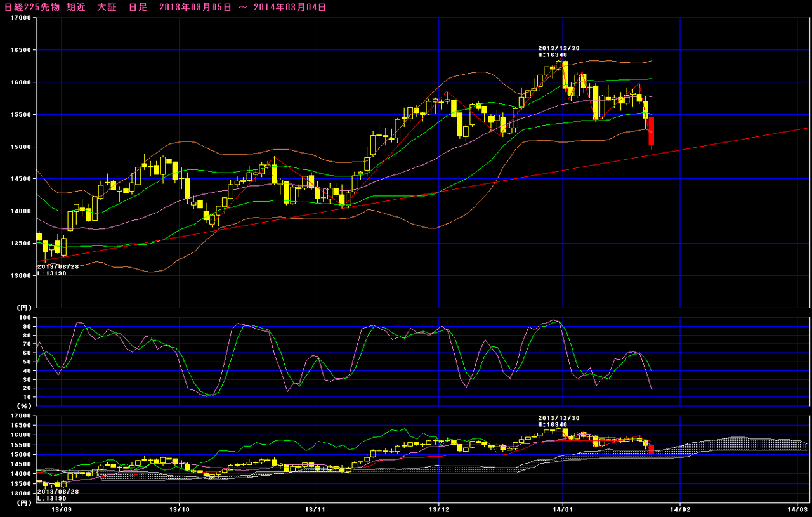
Task: Click the 14/02 date label on time axis
Action: (680, 509)
